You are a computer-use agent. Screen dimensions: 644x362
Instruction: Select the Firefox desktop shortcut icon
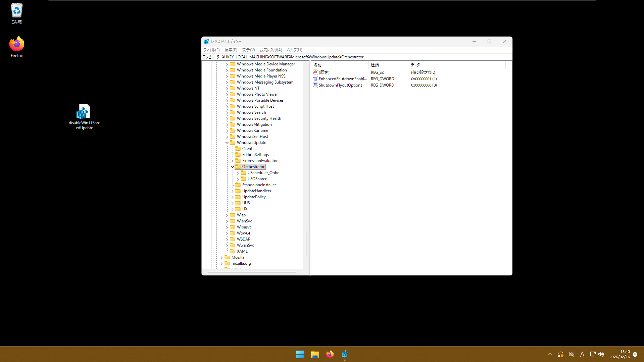click(16, 44)
